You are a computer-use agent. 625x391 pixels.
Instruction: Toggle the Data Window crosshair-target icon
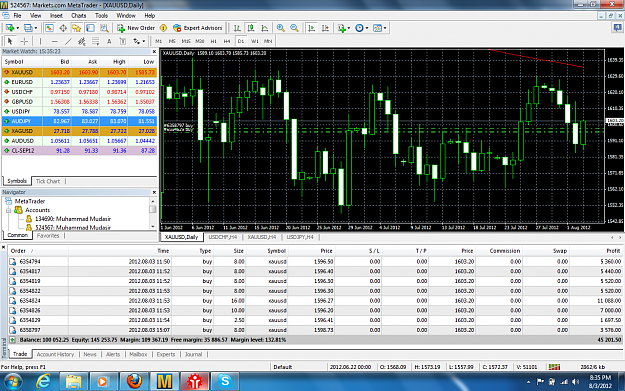(x=63, y=28)
